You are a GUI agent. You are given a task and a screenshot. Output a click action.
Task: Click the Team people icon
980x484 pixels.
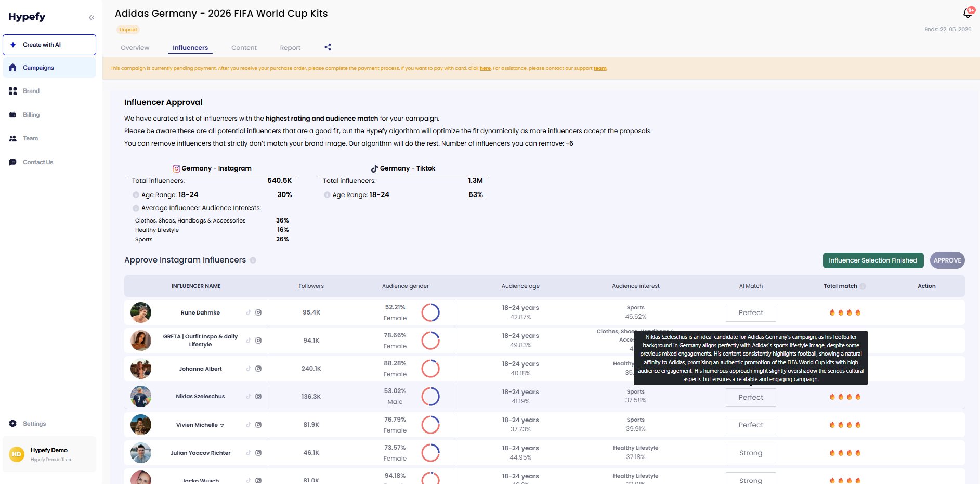pyautogui.click(x=13, y=138)
